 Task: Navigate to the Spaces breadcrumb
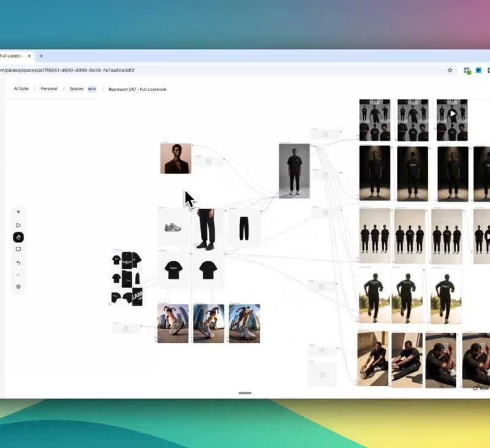77,89
